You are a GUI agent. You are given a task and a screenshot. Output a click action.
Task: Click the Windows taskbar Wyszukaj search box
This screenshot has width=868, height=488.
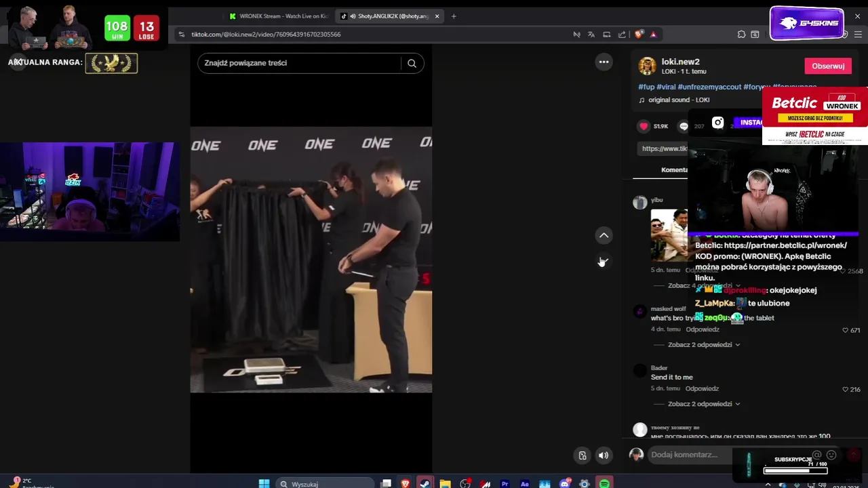coord(325,484)
